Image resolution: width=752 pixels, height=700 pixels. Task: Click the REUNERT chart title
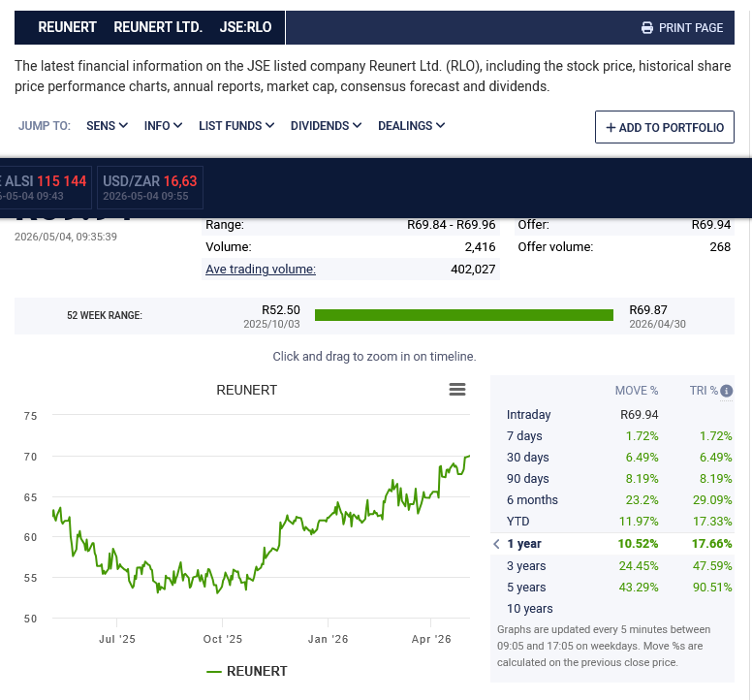click(x=246, y=390)
